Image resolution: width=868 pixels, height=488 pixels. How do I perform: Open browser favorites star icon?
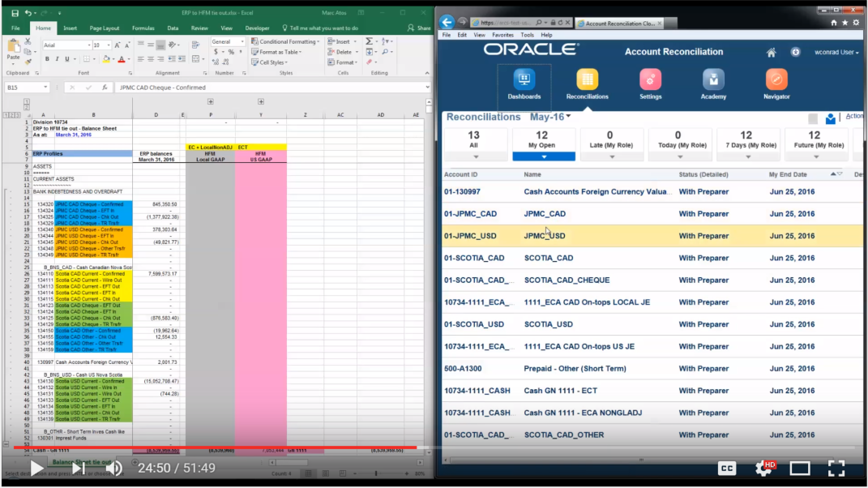tap(844, 23)
